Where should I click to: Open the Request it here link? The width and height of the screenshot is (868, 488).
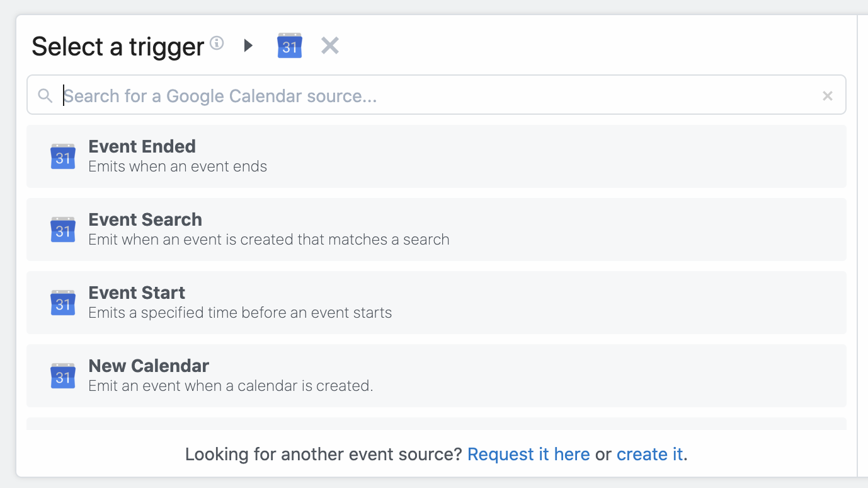click(528, 454)
